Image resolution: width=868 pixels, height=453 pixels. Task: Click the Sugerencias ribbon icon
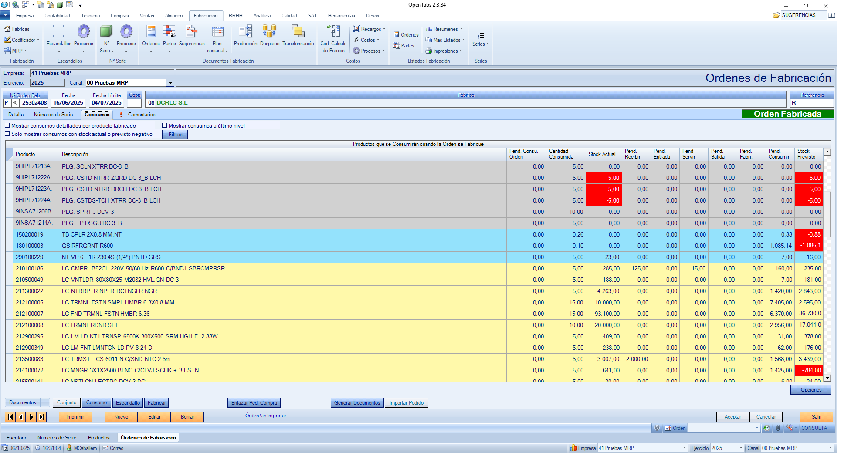click(x=191, y=32)
